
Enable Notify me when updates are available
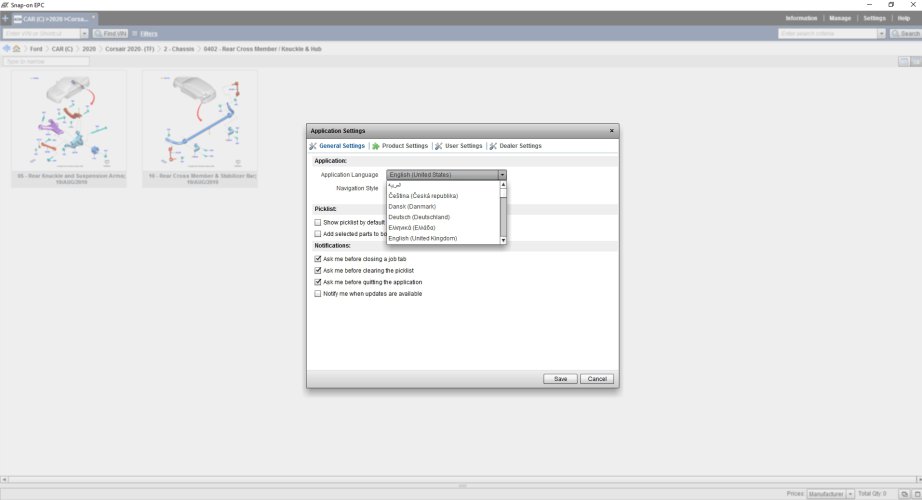click(x=318, y=294)
